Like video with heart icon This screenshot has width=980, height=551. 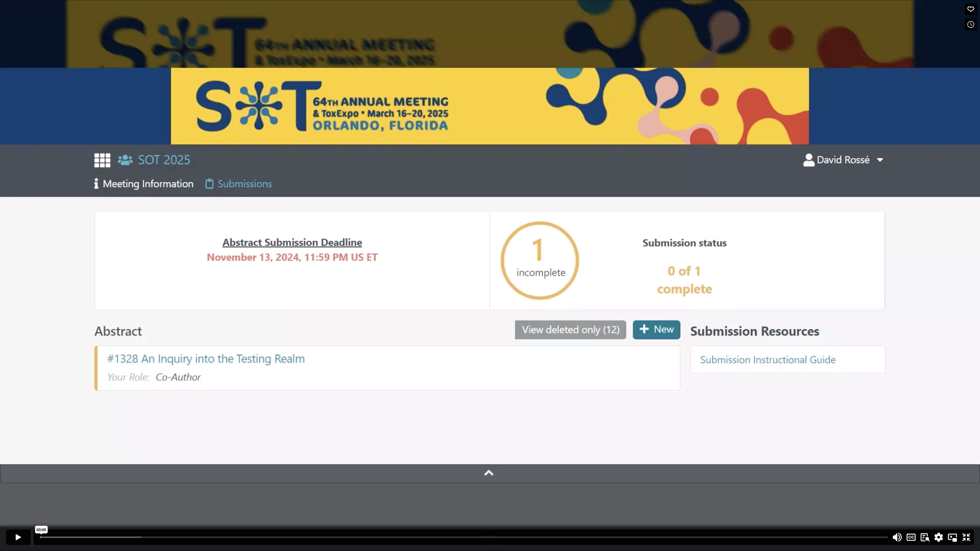[x=970, y=9]
